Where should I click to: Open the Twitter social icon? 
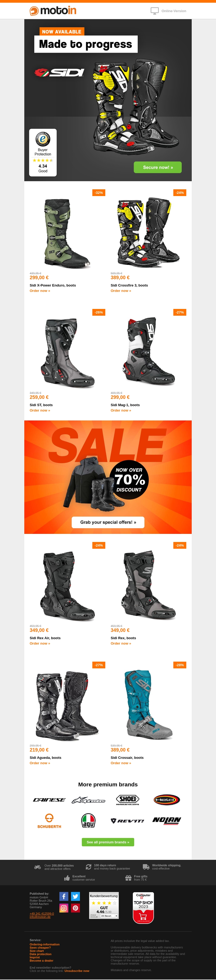(76, 896)
